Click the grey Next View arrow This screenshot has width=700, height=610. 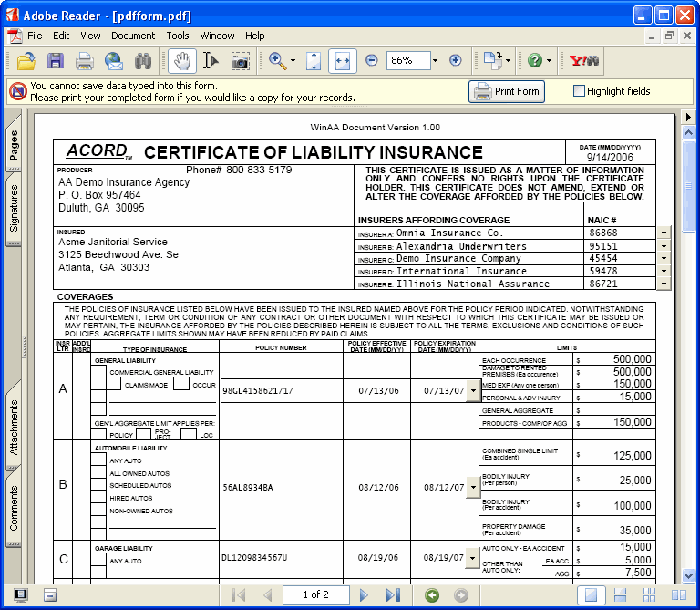[x=460, y=595]
